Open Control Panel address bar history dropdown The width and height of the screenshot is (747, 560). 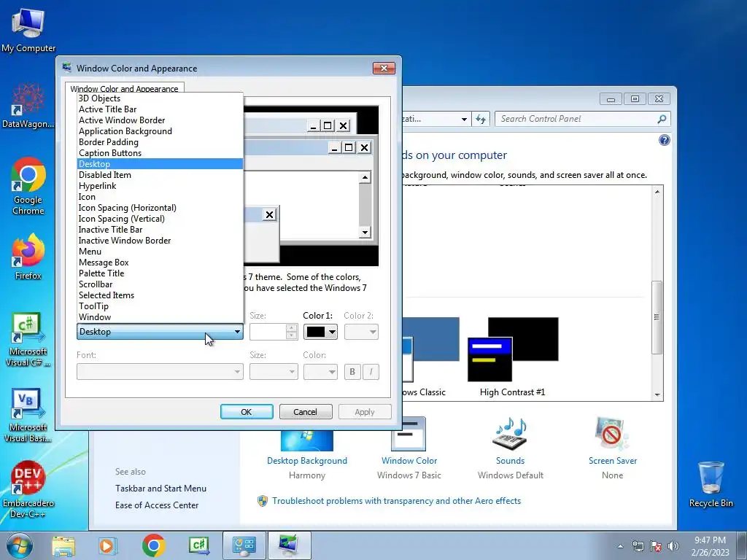(x=463, y=119)
